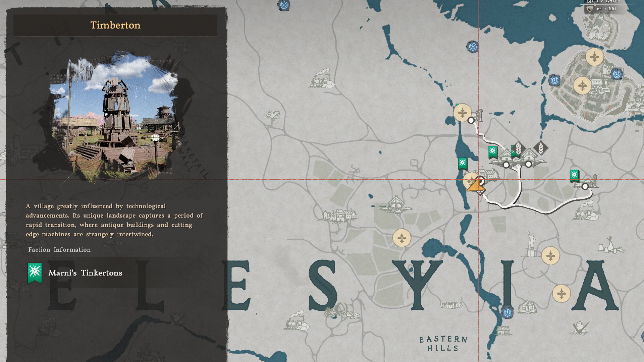Click the village description paragraph
Image resolution: width=644 pixels, height=362 pixels.
point(114,220)
